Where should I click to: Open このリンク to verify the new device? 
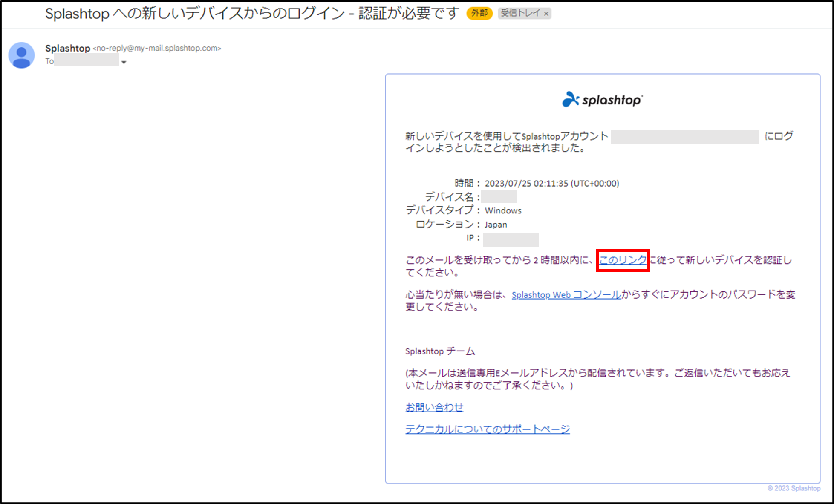[622, 260]
